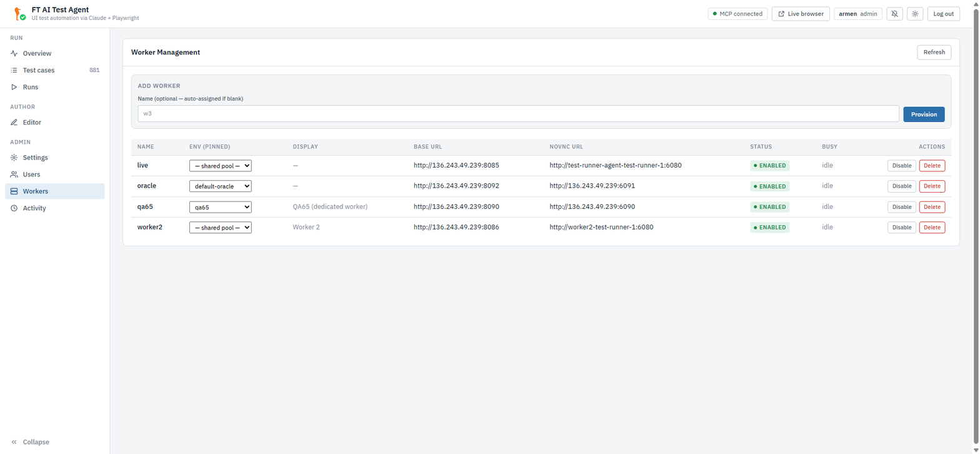Click base URL http://136.243.49.239:8085

click(x=456, y=166)
